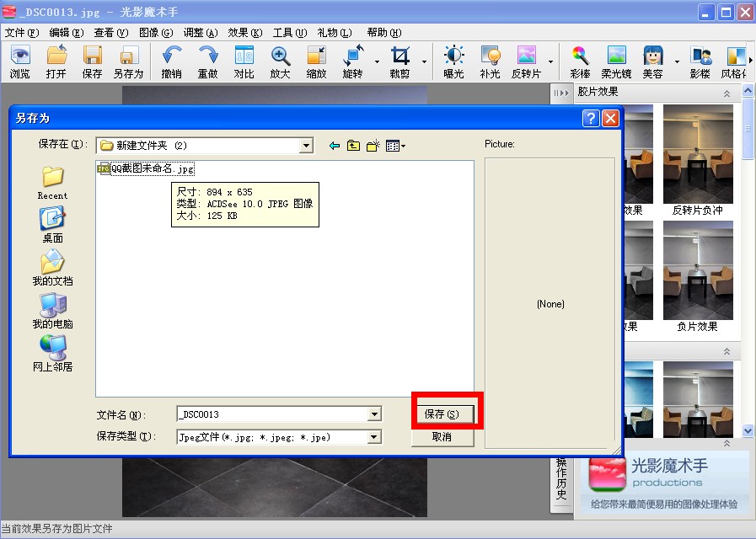Select the 旋转 rotate tool
756x539 pixels.
click(x=352, y=61)
